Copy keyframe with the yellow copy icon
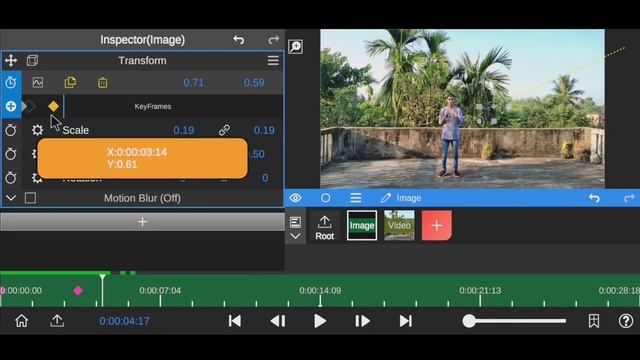The width and height of the screenshot is (640, 360). [70, 82]
